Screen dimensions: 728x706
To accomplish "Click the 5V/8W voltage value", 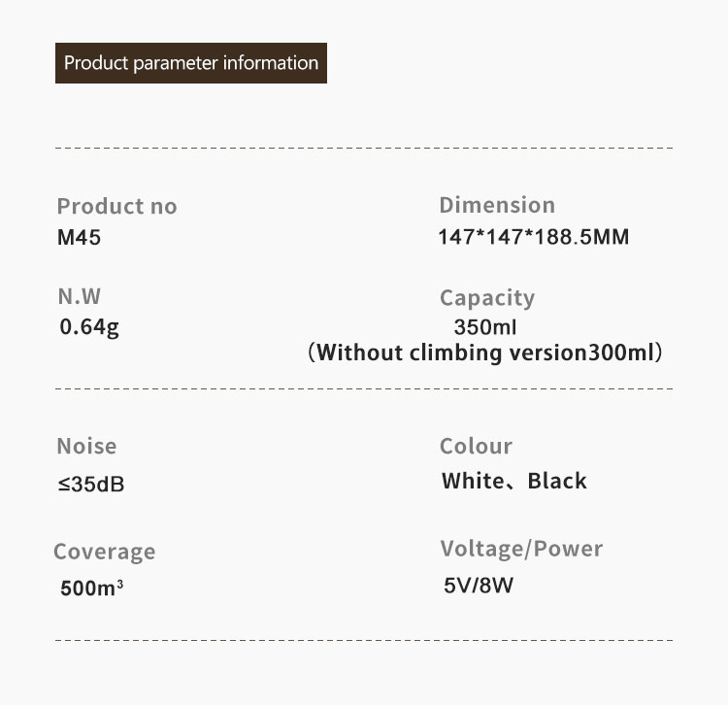I will click(x=479, y=586).
